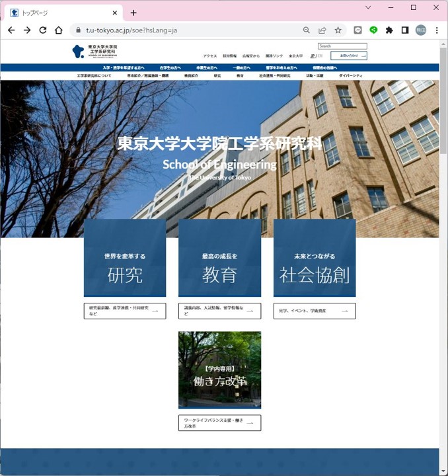The width and height of the screenshot is (448, 476).
Task: Click ワークライフバランス支援・働き方改革 button
Action: click(x=219, y=423)
